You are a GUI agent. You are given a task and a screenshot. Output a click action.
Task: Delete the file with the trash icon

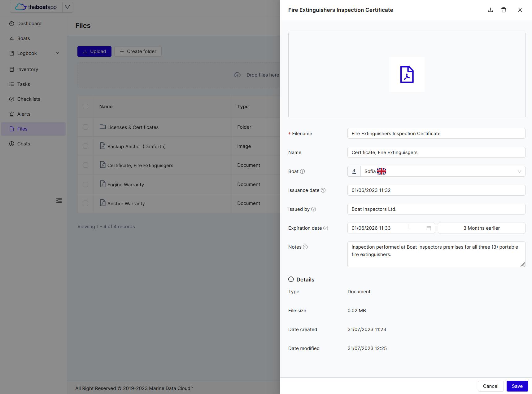click(504, 10)
